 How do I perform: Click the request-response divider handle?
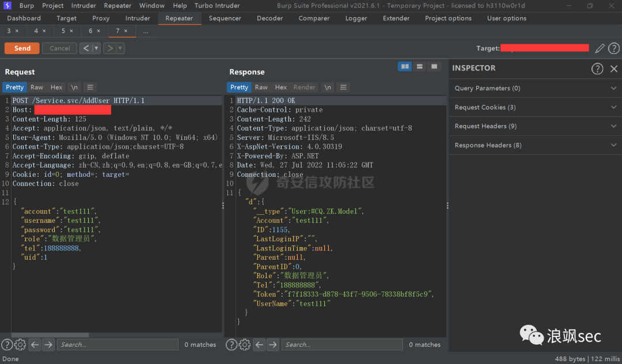(223, 206)
